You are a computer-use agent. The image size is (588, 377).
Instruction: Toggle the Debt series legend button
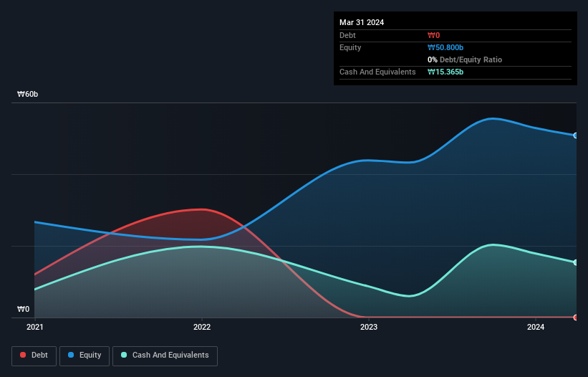click(34, 355)
